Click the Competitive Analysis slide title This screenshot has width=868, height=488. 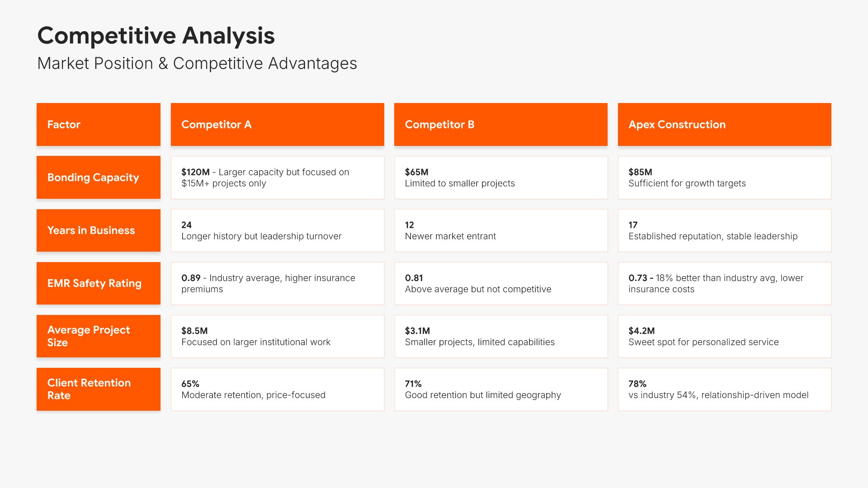[x=156, y=36]
